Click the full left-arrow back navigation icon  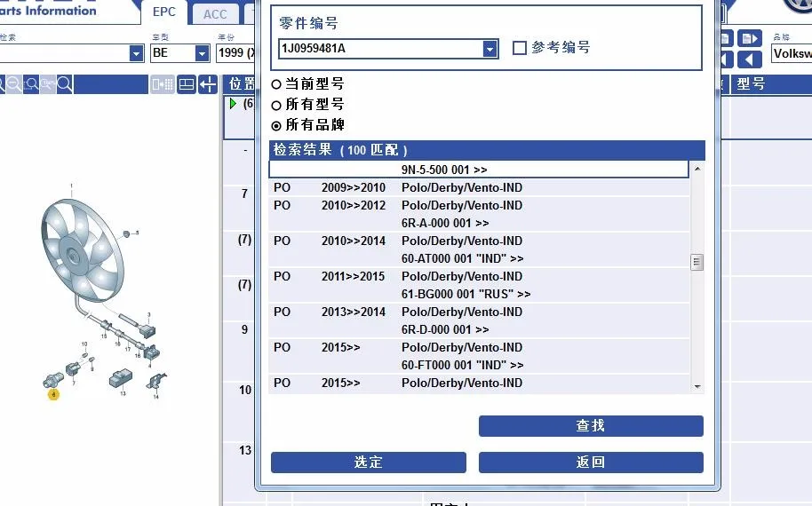(x=749, y=60)
